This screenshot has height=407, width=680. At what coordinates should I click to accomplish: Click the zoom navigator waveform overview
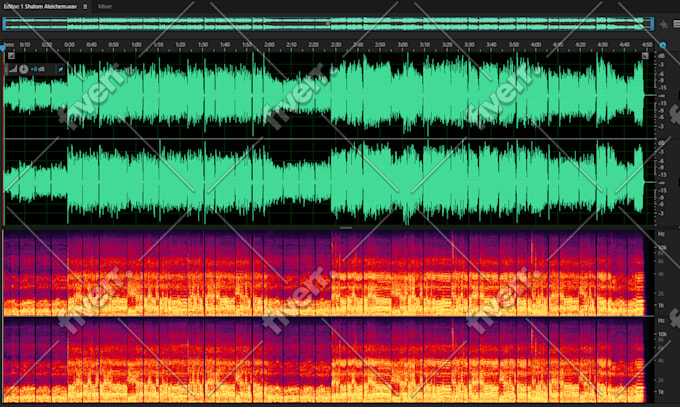click(328, 23)
